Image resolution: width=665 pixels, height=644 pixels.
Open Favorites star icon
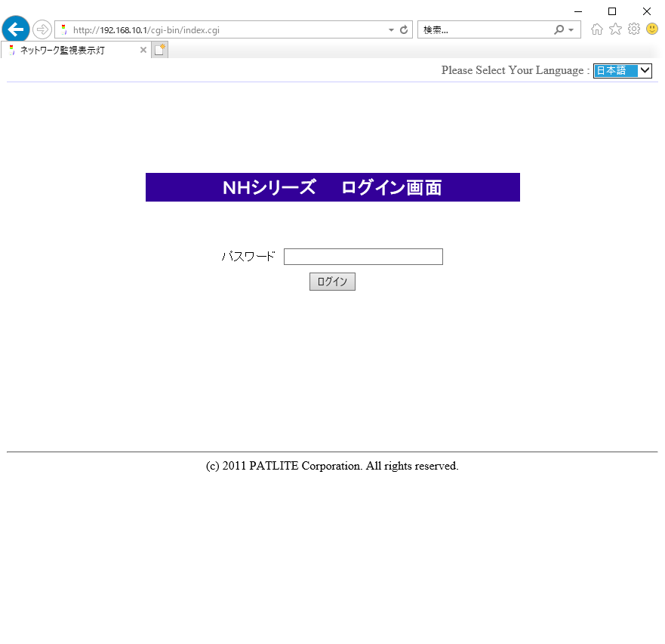pos(615,29)
